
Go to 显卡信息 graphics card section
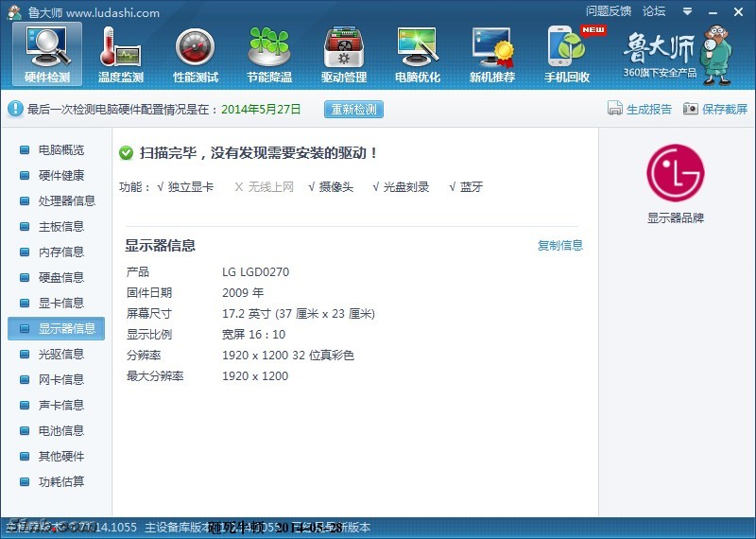[x=60, y=304]
